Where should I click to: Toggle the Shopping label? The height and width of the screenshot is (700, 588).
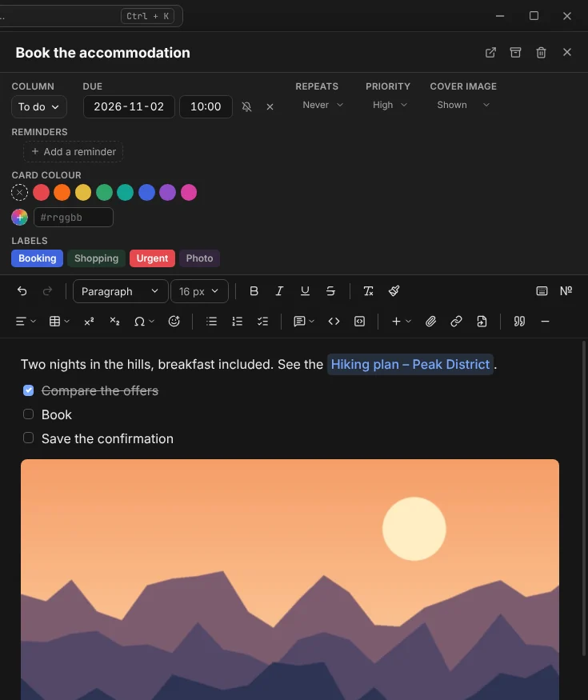97,258
